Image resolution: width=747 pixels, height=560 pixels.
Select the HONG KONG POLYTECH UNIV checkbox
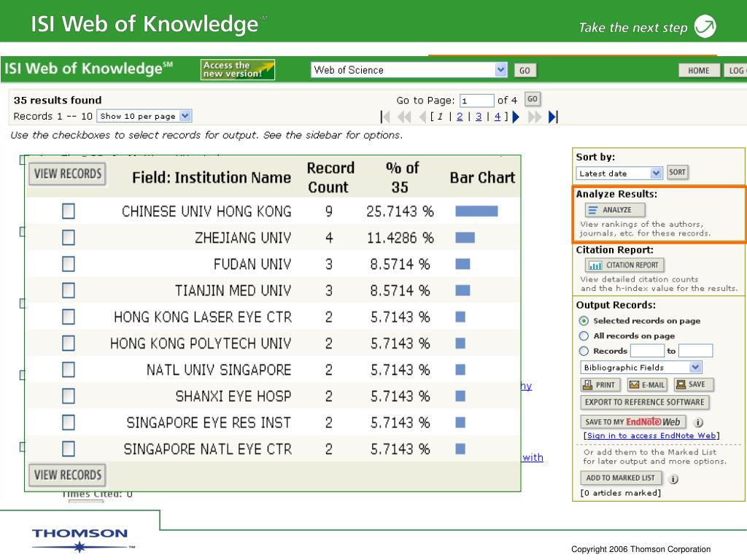pos(69,343)
